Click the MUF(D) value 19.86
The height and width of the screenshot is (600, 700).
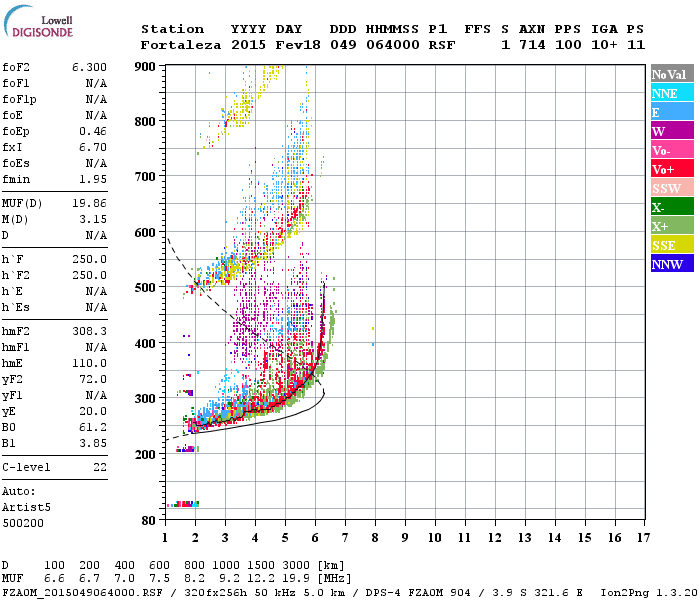pos(89,204)
